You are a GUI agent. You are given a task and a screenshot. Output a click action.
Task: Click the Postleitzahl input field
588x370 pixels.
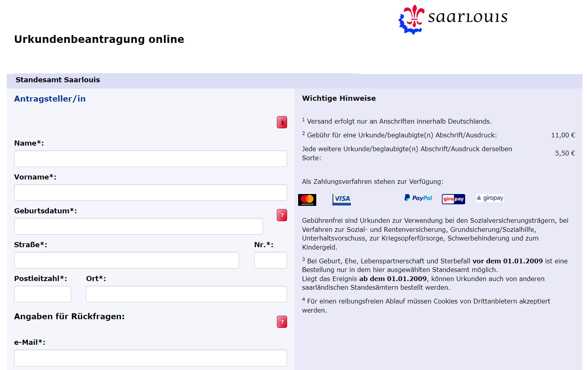tap(43, 294)
